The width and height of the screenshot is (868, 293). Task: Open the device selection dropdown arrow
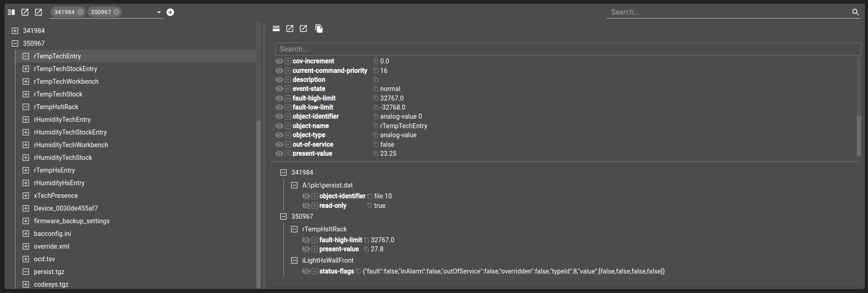point(159,12)
